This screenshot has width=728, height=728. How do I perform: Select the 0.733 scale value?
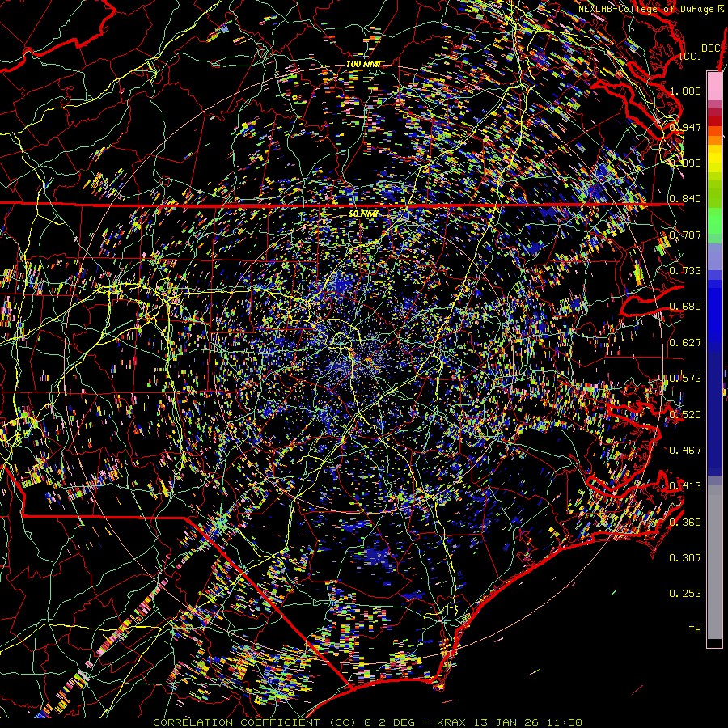pyautogui.click(x=685, y=271)
